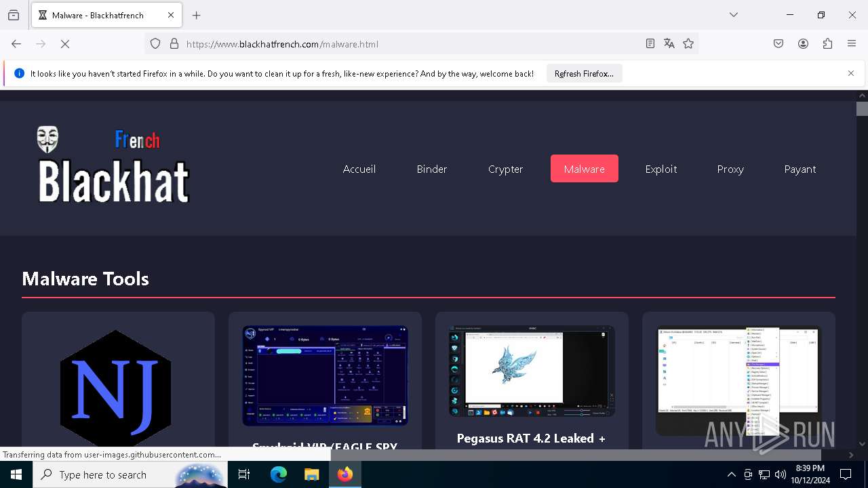Open Firefox recent browsing view icon
The height and width of the screenshot is (488, 868).
[14, 16]
